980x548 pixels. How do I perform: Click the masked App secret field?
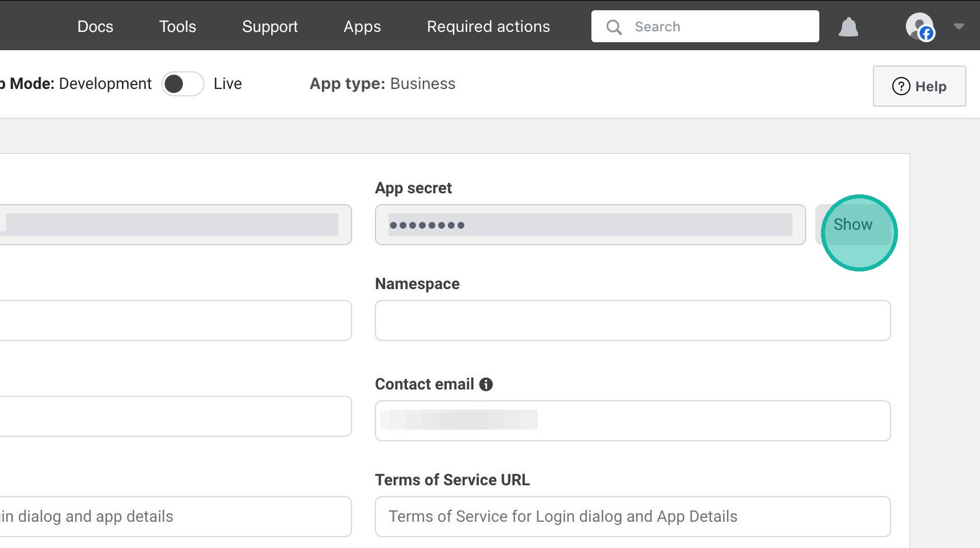[x=590, y=225]
